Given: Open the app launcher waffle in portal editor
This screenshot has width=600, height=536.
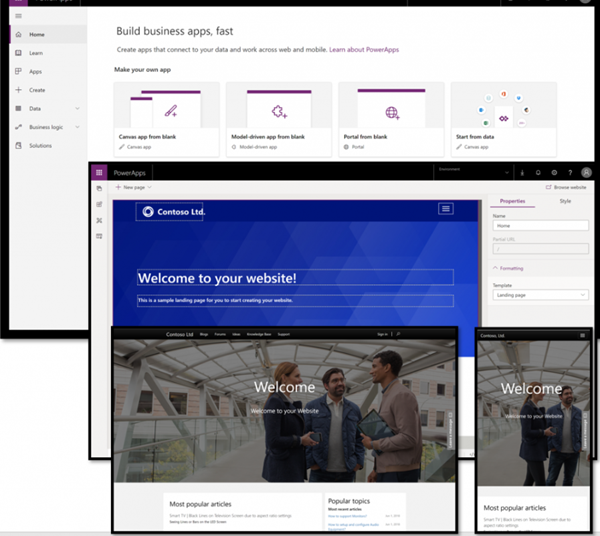Looking at the screenshot, I should (99, 173).
